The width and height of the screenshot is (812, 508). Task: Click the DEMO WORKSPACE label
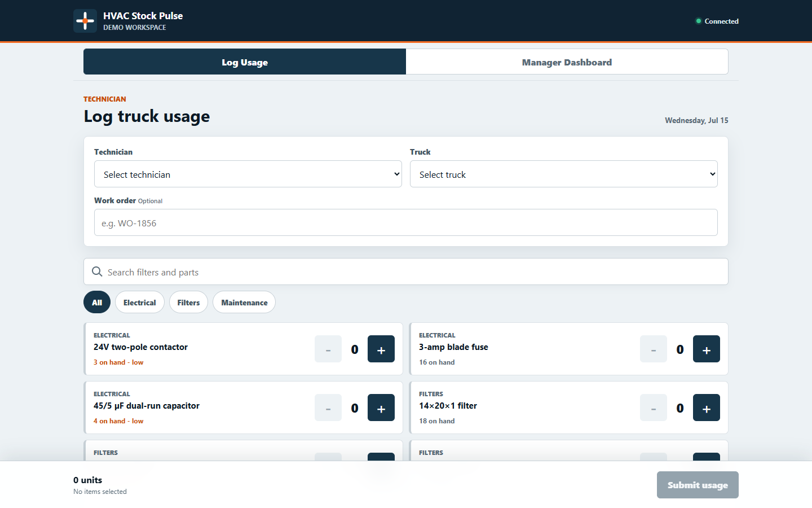click(134, 27)
